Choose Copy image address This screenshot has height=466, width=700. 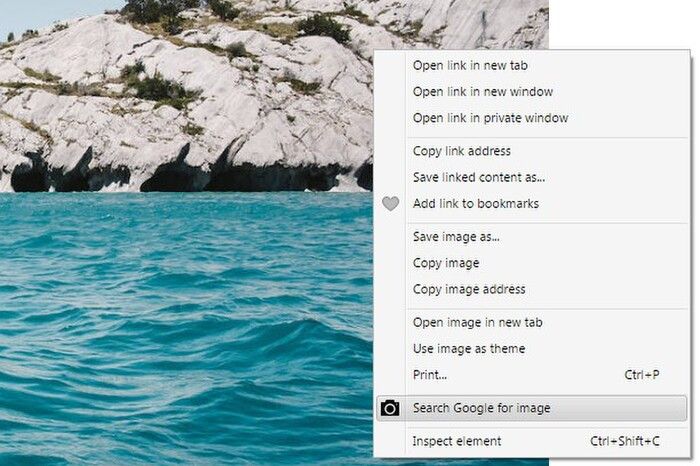(x=469, y=289)
